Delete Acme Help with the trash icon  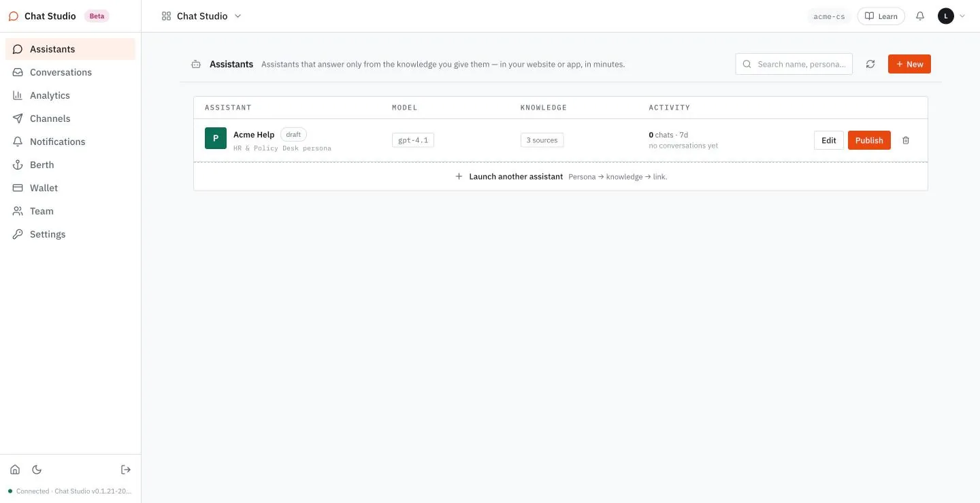[x=906, y=140]
